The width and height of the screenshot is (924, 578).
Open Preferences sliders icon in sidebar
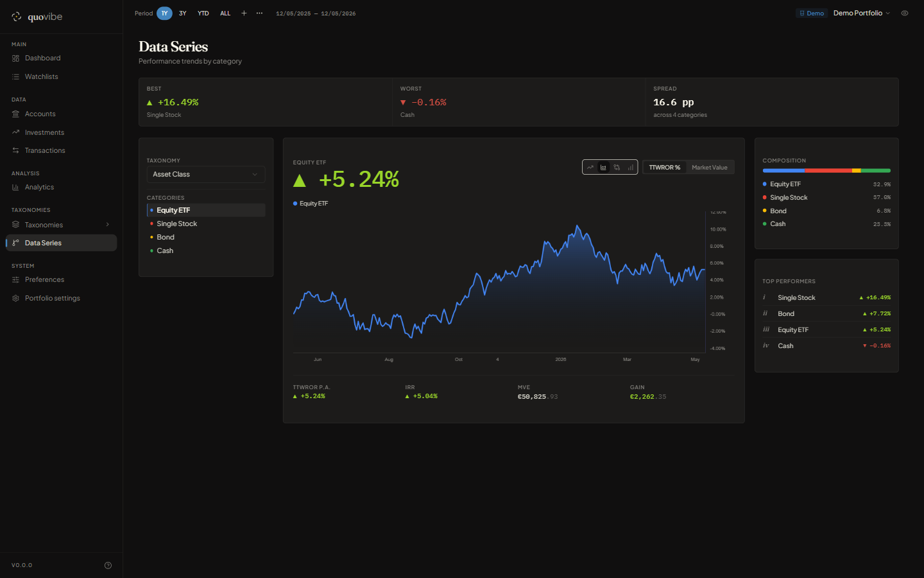pyautogui.click(x=15, y=280)
